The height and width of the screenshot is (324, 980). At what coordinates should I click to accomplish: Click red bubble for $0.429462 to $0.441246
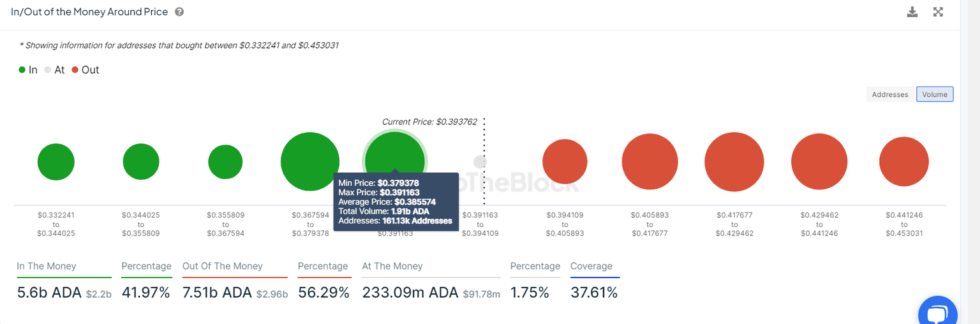[819, 162]
